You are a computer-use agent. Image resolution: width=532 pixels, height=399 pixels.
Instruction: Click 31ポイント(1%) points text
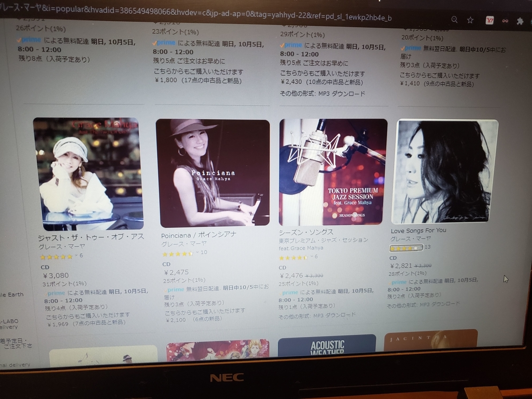pos(65,284)
